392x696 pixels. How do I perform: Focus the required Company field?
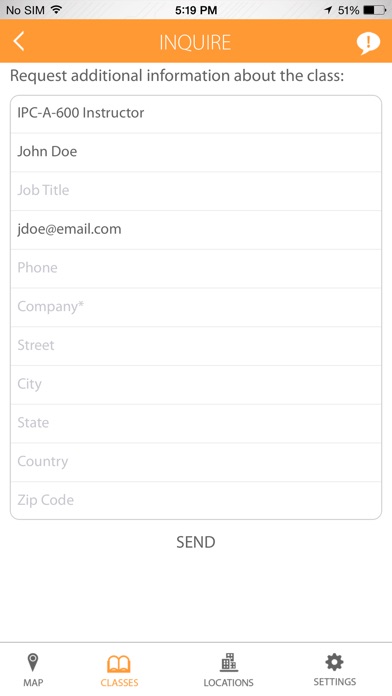click(196, 307)
